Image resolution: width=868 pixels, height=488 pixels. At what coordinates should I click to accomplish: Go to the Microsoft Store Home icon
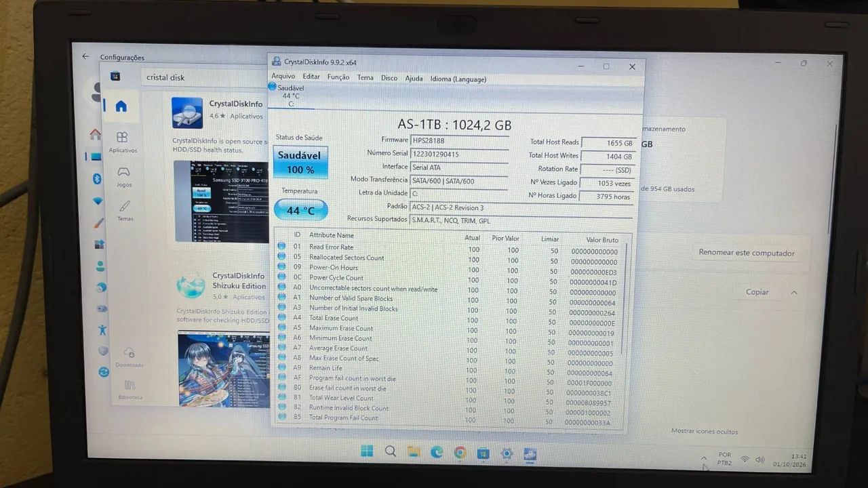point(121,106)
